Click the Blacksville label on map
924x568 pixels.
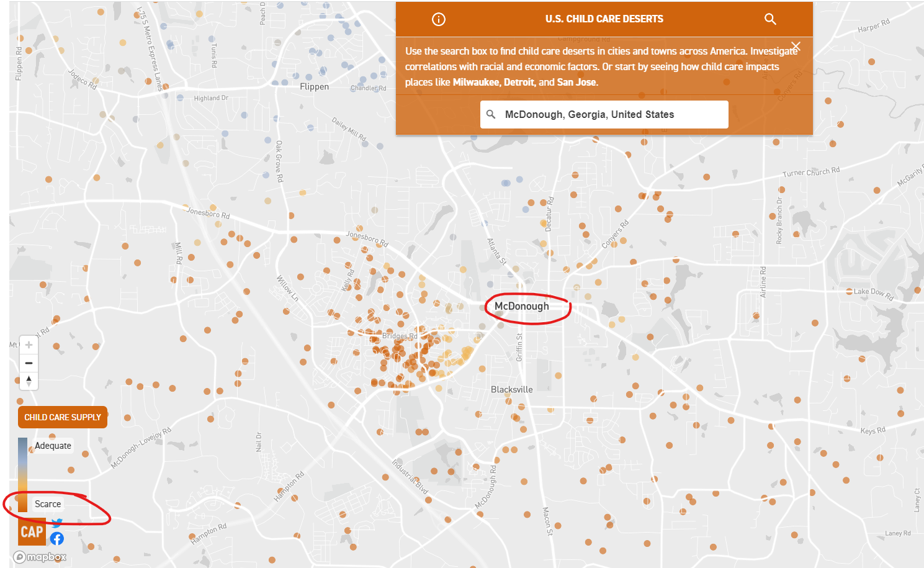pyautogui.click(x=512, y=390)
